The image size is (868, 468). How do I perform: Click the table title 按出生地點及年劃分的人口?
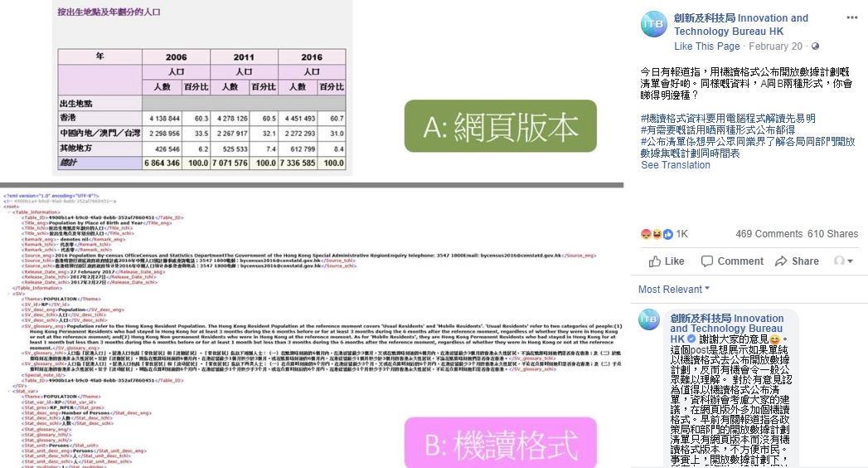pos(109,12)
